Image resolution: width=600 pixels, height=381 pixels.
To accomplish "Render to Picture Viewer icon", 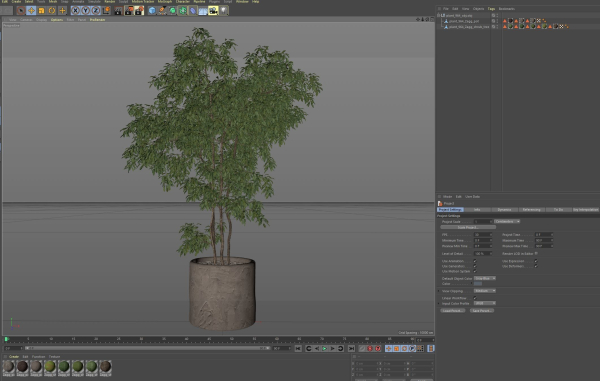I will (x=129, y=11).
